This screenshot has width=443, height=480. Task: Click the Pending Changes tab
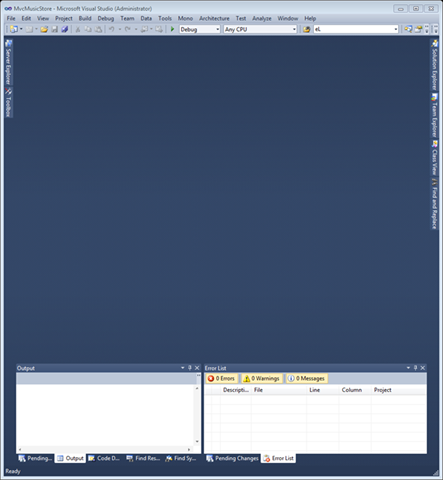point(232,458)
